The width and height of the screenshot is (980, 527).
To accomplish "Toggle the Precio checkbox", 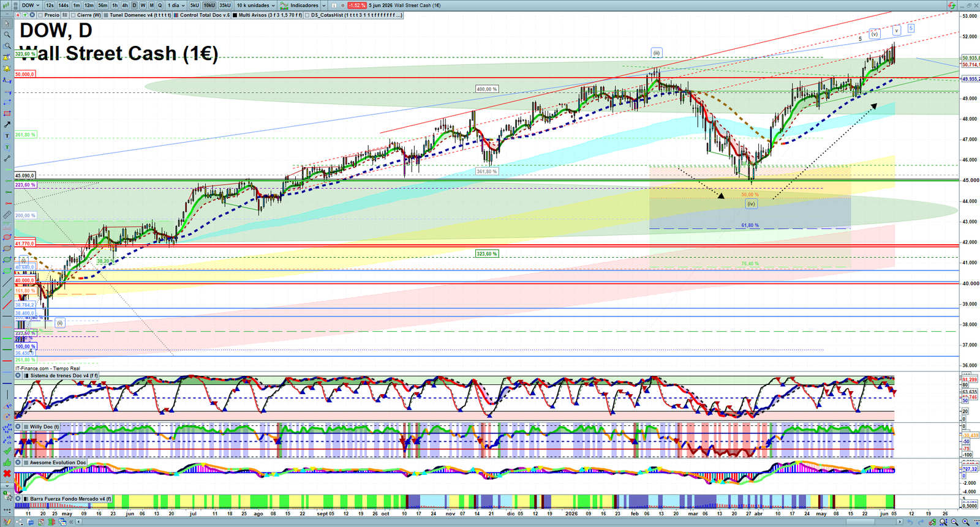I will click(x=41, y=15).
